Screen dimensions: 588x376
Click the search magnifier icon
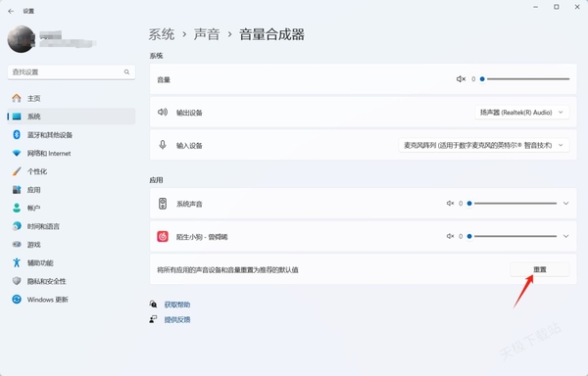point(126,71)
